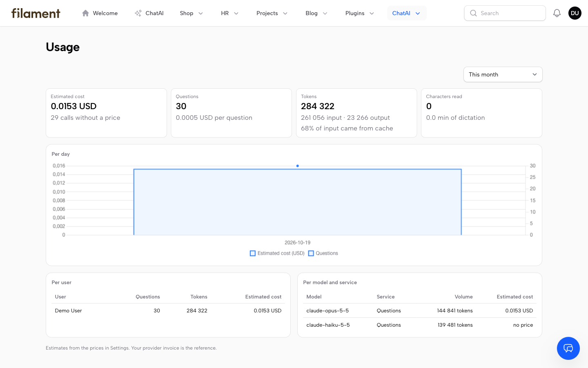This screenshot has height=368, width=588.
Task: Click 68% of input came from cache
Action: point(347,128)
